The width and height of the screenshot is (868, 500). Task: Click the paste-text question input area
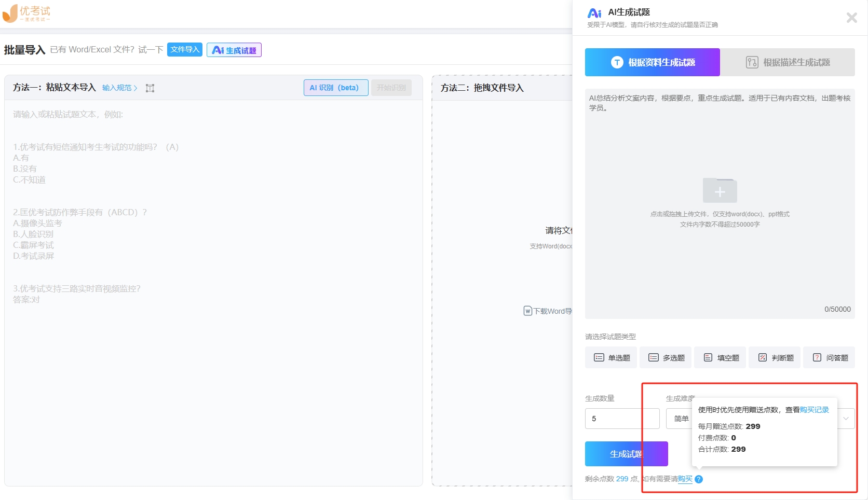pos(213,293)
